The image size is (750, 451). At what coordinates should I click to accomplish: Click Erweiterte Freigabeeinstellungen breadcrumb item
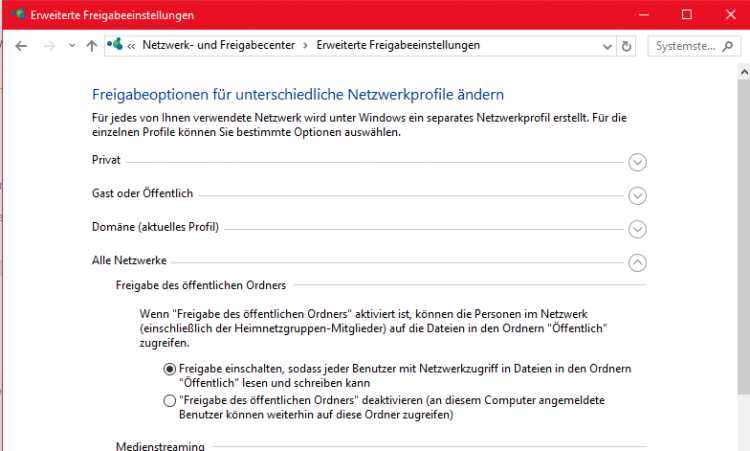398,45
